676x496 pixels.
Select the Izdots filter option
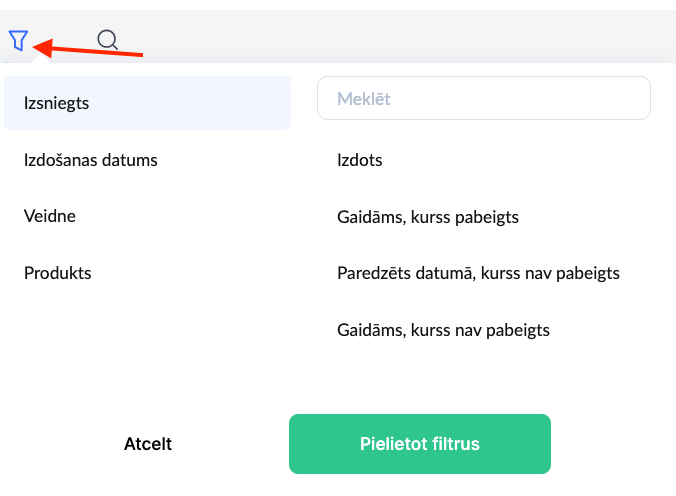coord(360,160)
